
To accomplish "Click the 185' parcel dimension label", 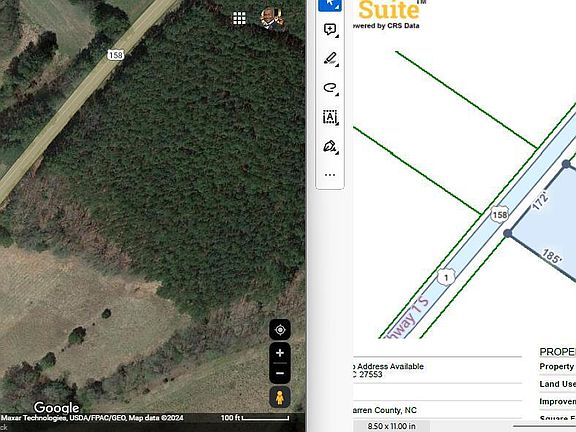I will click(552, 256).
